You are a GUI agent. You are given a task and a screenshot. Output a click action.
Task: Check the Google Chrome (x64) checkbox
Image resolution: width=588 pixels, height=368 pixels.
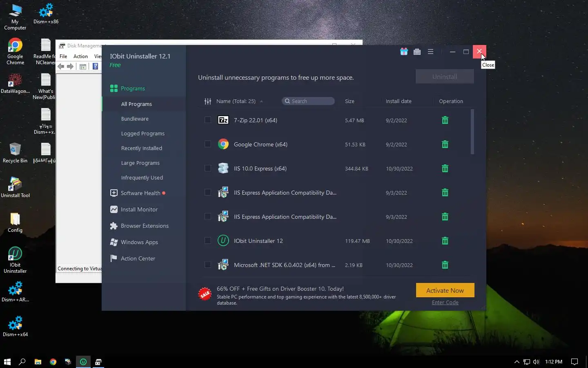[208, 144]
